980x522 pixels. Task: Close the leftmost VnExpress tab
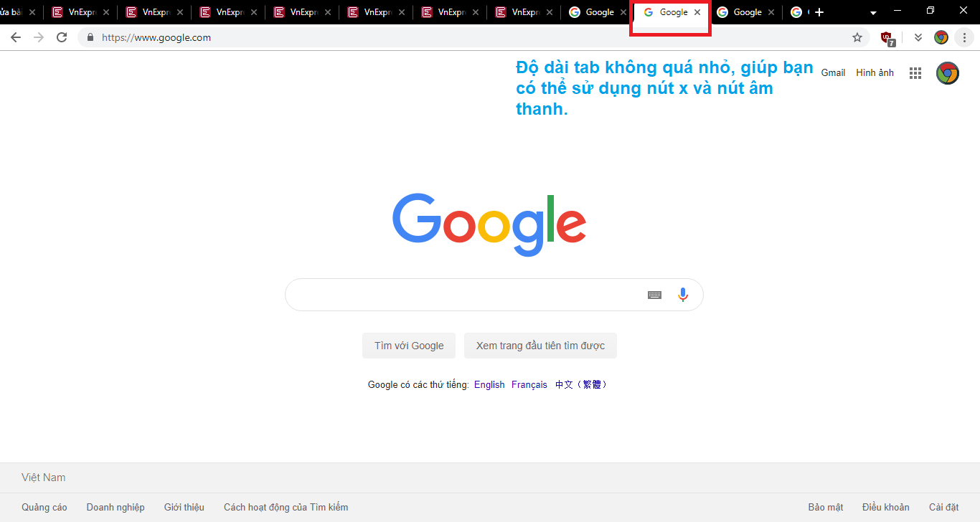pyautogui.click(x=106, y=12)
